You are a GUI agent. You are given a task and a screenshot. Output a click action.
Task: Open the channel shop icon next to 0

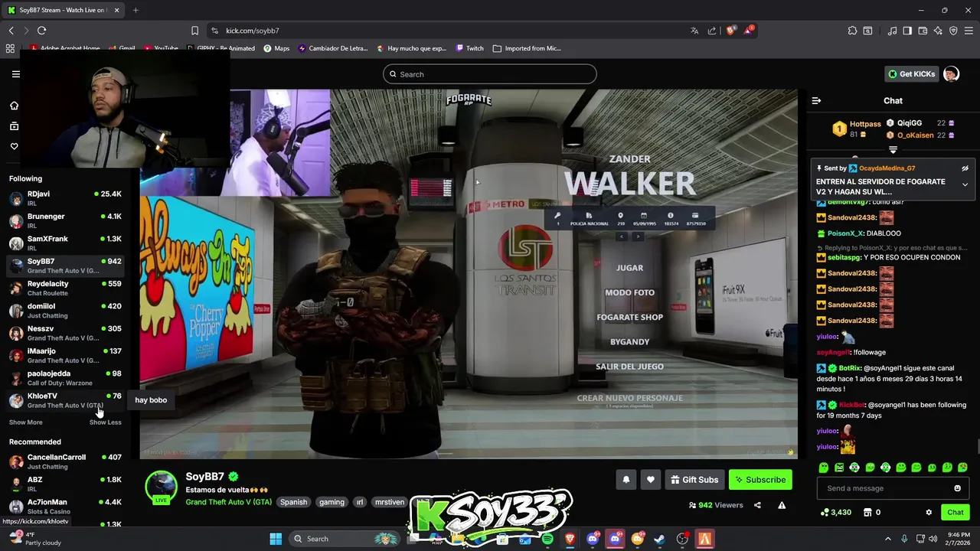coord(867,512)
